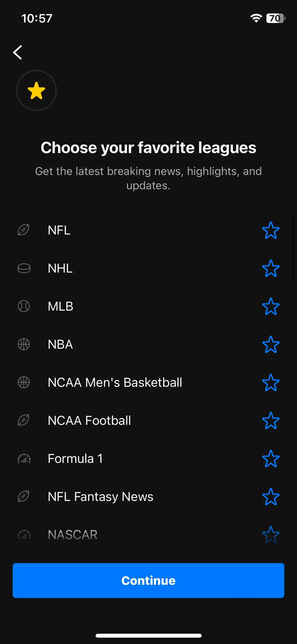Tap the back arrow icon

18,52
